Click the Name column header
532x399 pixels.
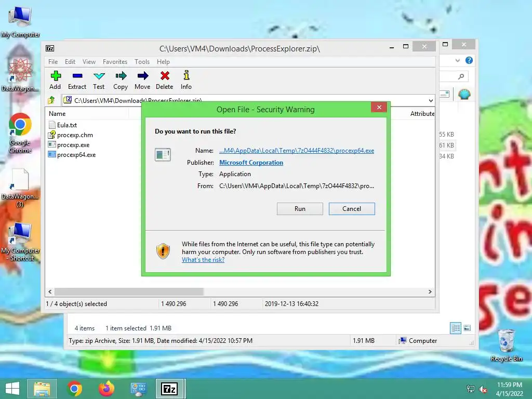click(x=57, y=114)
